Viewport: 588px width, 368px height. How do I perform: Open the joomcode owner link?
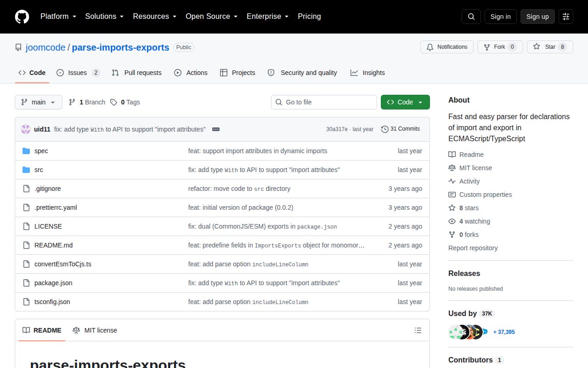pos(45,47)
